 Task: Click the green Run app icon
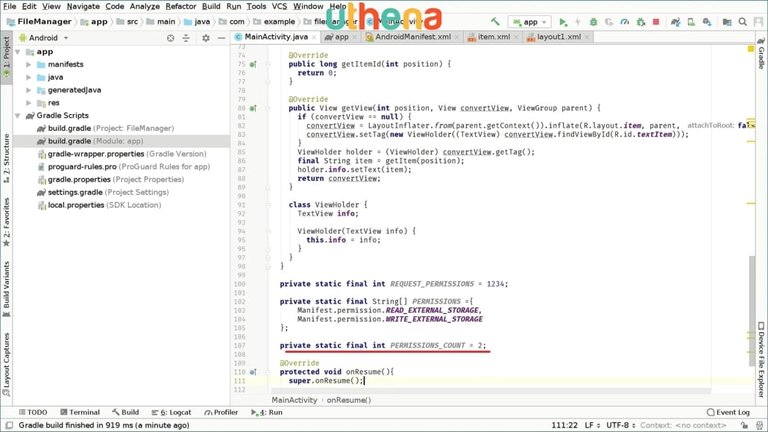pos(563,21)
